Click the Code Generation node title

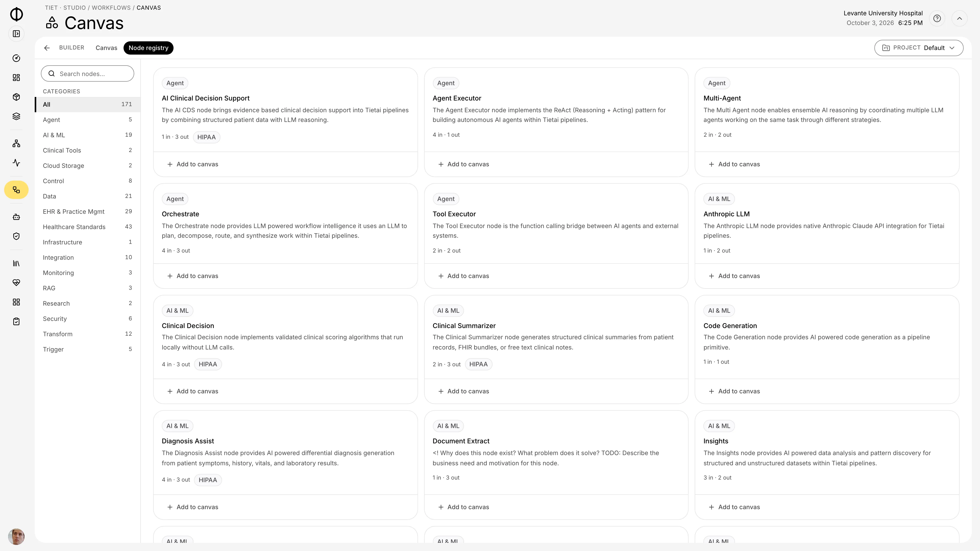[x=730, y=326]
